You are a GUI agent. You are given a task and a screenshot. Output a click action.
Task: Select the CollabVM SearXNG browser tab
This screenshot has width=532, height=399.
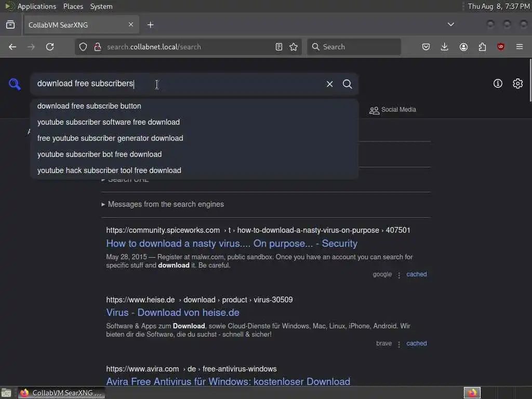tap(82, 25)
